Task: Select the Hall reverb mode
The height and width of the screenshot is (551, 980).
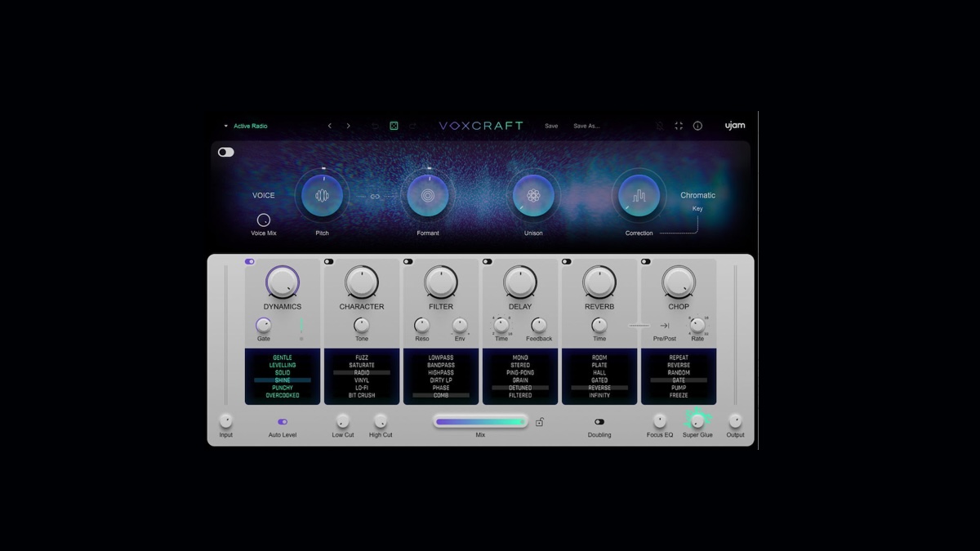Action: coord(599,372)
